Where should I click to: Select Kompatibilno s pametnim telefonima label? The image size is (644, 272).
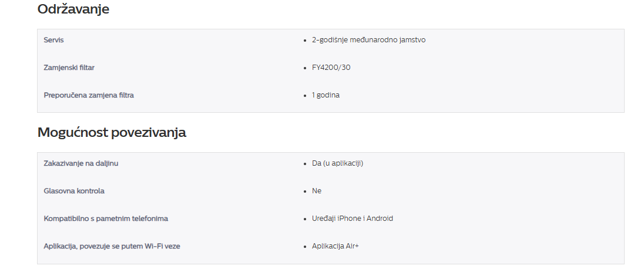pos(106,218)
